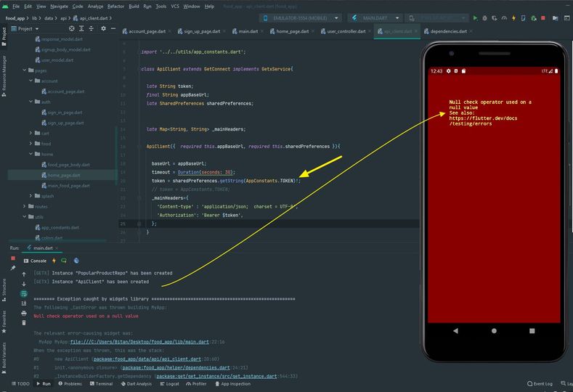
Task: Tap the emulator Home circle button
Action: [x=494, y=331]
